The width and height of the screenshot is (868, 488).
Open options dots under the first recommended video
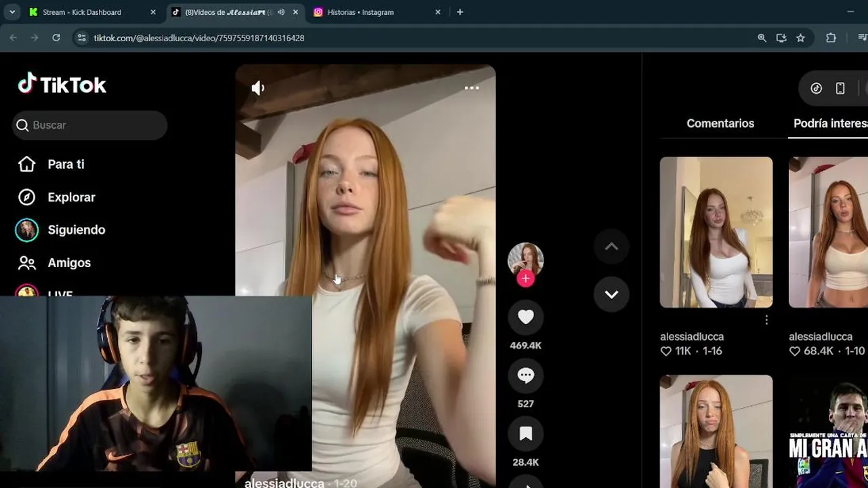tap(766, 320)
